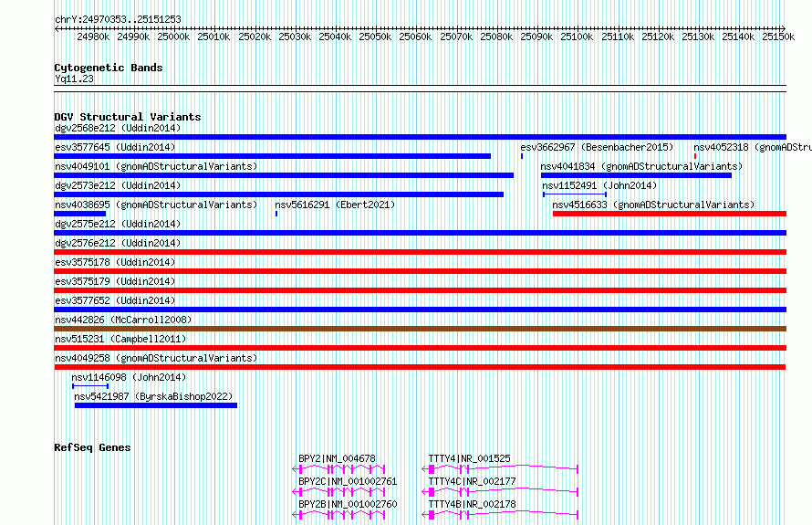This screenshot has width=812, height=525.
Task: Click the nsv442826 (McCarroll2008) label
Action: click(x=123, y=320)
